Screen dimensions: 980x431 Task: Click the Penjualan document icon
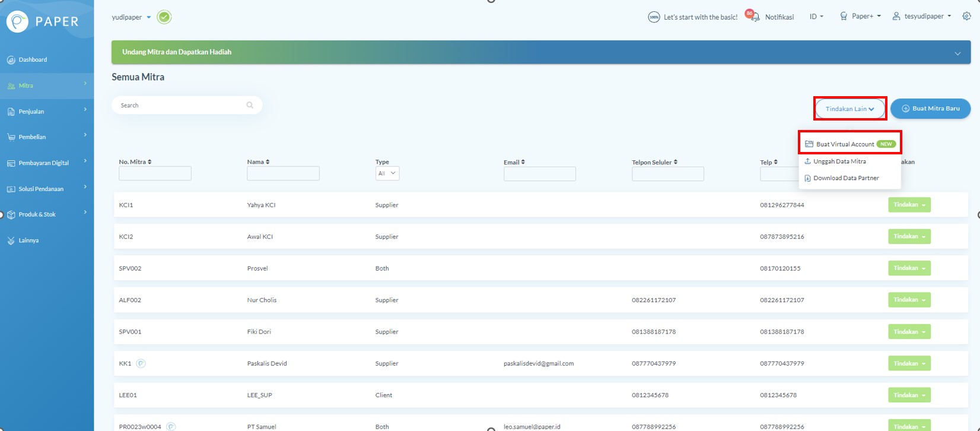click(11, 112)
